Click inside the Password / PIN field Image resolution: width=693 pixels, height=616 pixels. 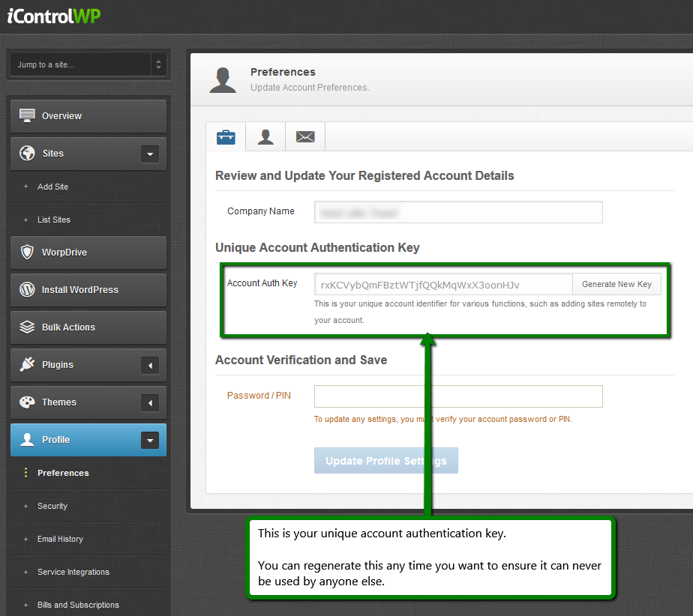(457, 396)
